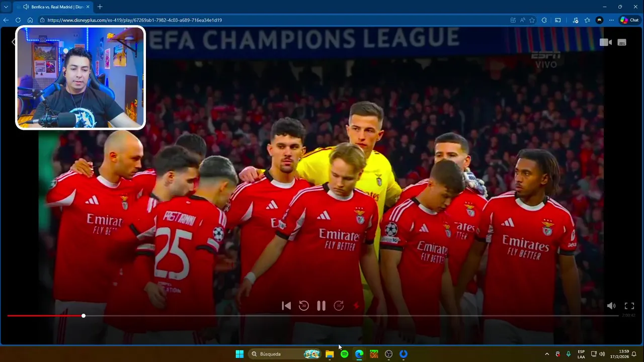Show hidden system tray icons
Screen dimensions: 644x362
[x=547, y=354]
